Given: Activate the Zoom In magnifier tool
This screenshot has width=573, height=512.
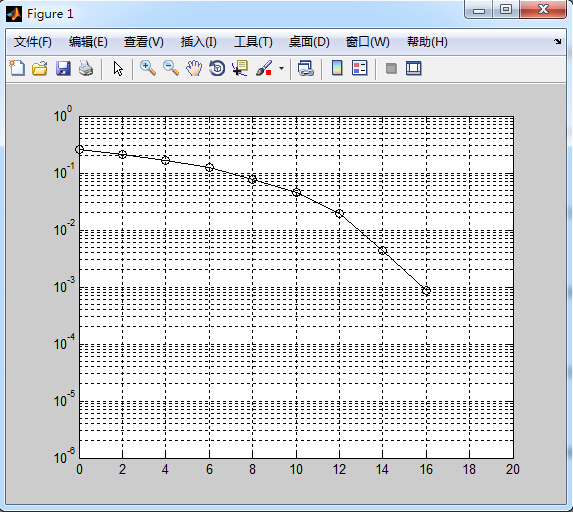Looking at the screenshot, I should tap(148, 68).
